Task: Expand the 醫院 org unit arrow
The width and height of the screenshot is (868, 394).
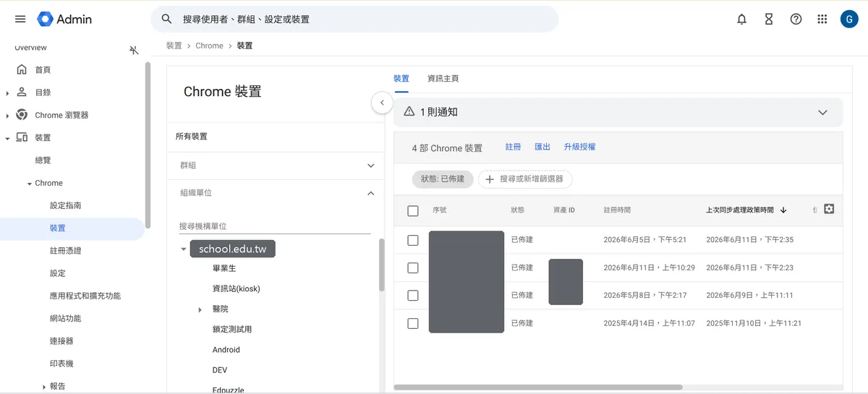Action: click(200, 309)
